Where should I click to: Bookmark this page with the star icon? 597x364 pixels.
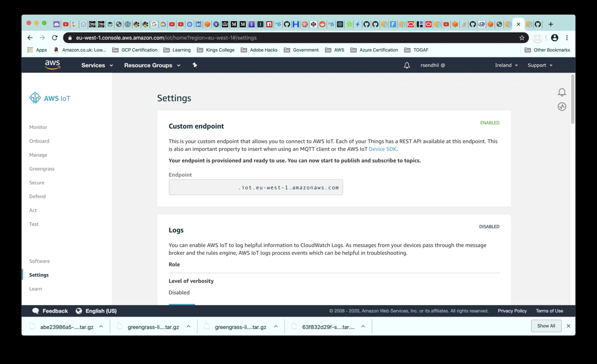click(x=522, y=38)
